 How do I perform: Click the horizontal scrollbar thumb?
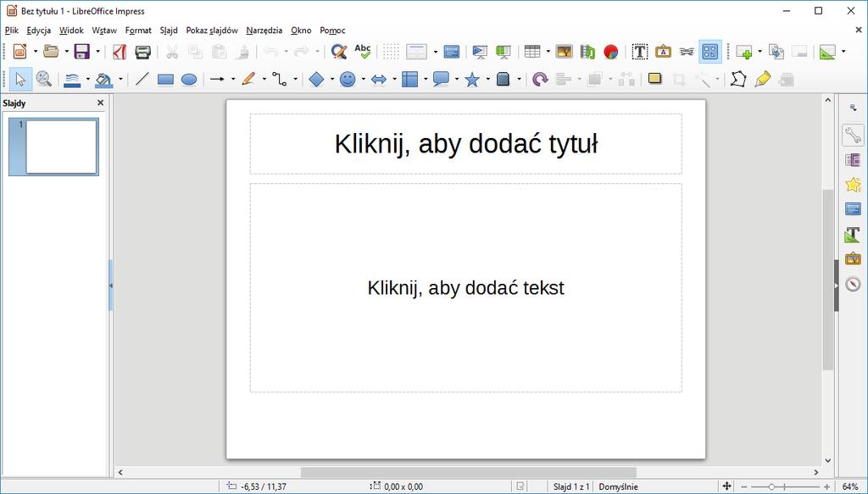click(468, 473)
